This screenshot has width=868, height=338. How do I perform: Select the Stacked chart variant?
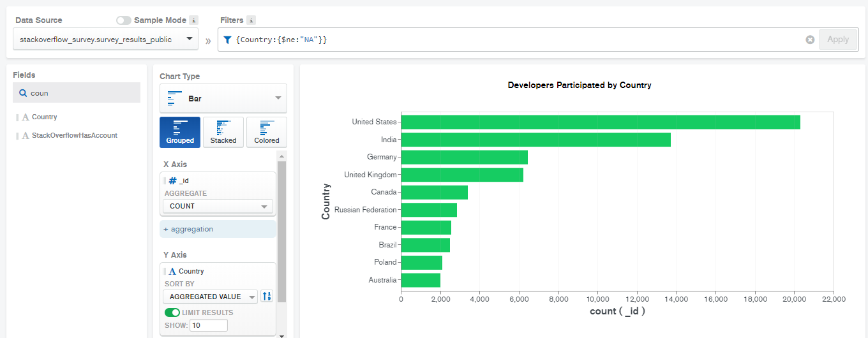pos(223,132)
